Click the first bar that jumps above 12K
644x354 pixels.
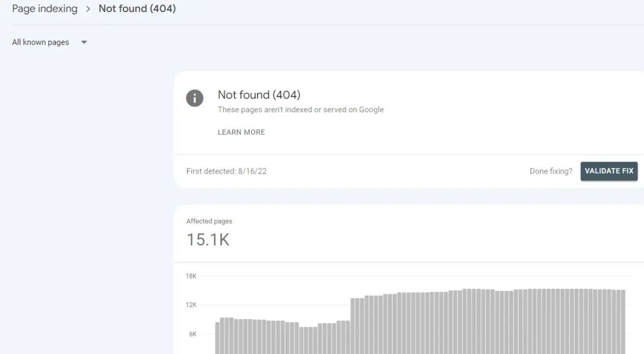pos(353,327)
